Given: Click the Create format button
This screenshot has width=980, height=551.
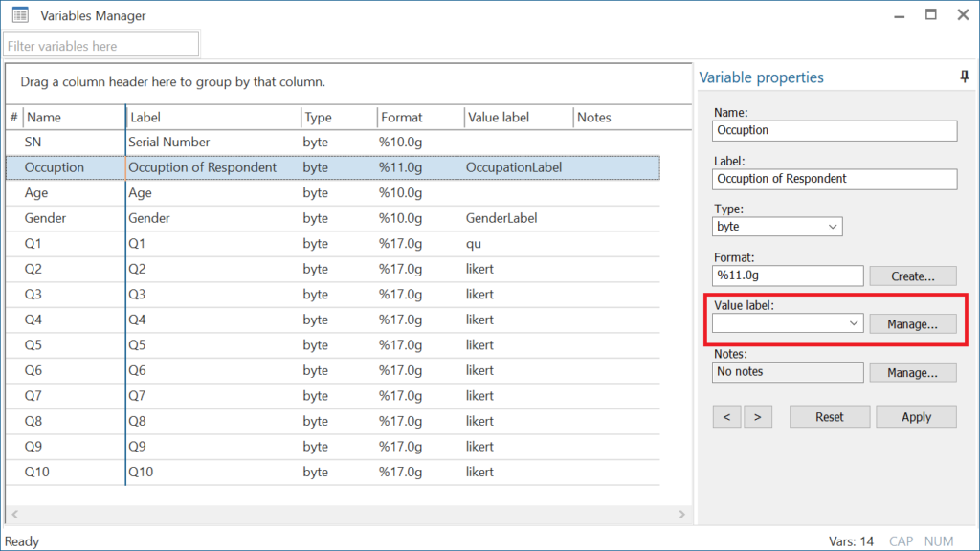Looking at the screenshot, I should click(x=912, y=276).
